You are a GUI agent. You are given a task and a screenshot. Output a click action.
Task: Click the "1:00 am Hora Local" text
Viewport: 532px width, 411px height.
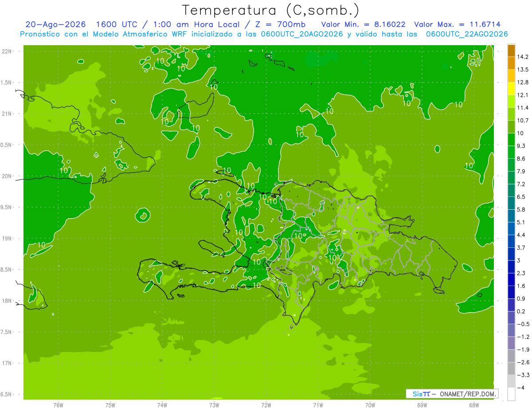click(196, 25)
